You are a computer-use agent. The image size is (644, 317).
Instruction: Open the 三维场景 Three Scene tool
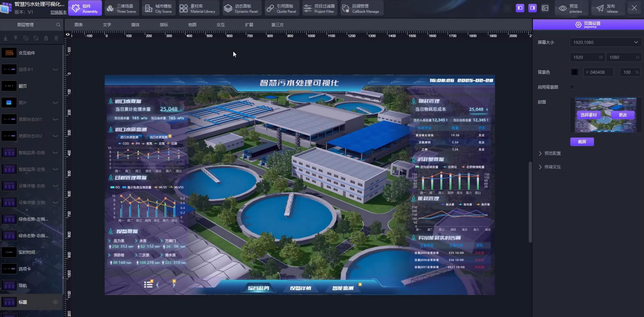[121, 8]
